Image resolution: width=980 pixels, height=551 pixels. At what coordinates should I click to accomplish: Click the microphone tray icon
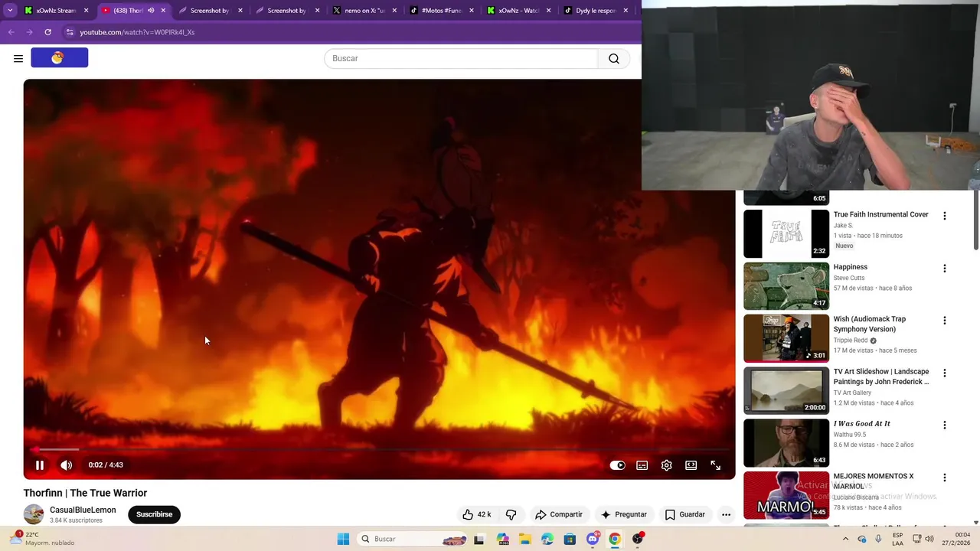tap(878, 539)
